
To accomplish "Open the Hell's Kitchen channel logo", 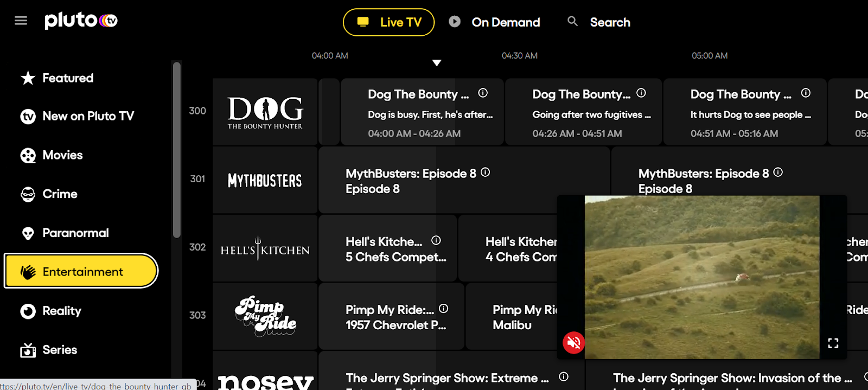I will click(x=265, y=248).
